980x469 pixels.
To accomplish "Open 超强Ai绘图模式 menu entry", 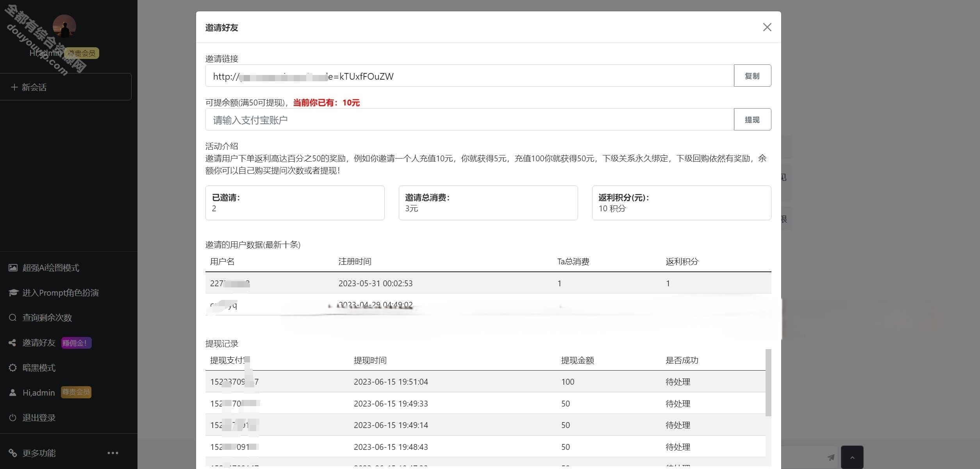I will 51,267.
